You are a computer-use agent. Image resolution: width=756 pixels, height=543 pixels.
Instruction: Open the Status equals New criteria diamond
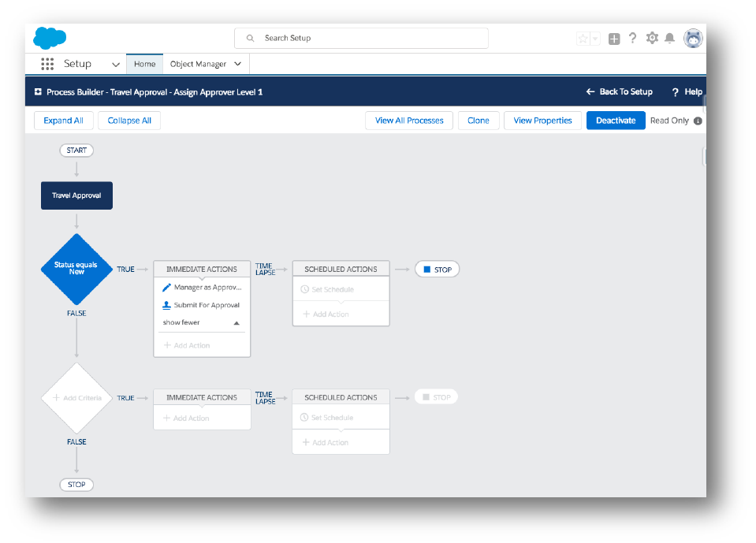76,269
